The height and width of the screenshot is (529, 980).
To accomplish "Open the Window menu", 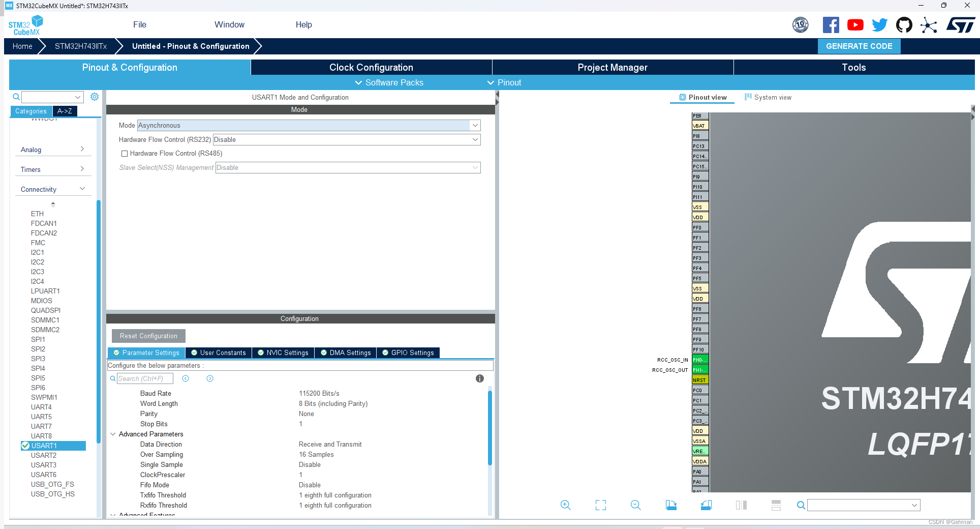I will (x=229, y=24).
